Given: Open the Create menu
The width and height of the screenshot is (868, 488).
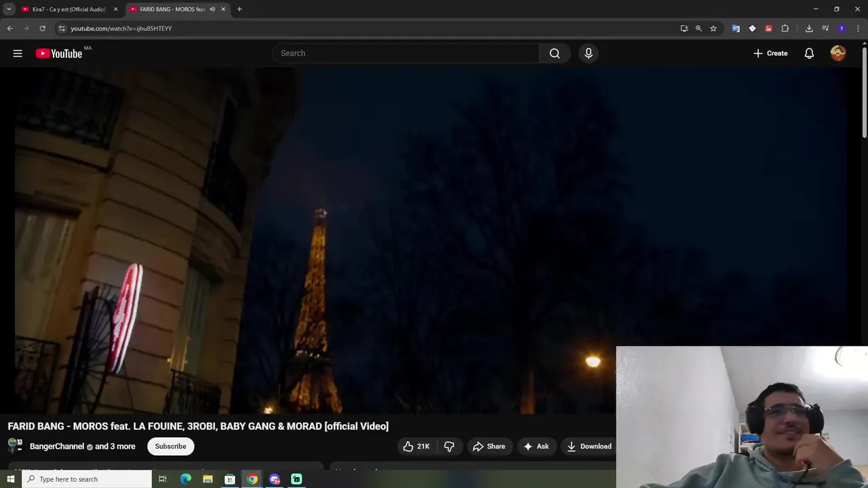Looking at the screenshot, I should 770,54.
